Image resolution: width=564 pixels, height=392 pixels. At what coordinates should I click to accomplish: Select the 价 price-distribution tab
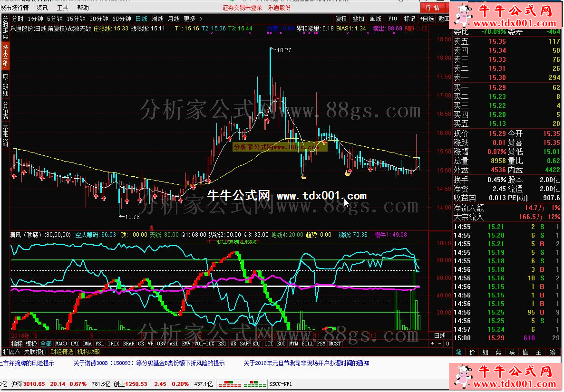click(472, 352)
